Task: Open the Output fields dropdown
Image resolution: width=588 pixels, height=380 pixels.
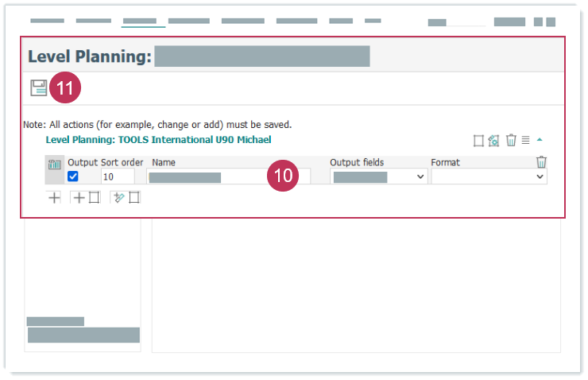Action: [x=378, y=176]
